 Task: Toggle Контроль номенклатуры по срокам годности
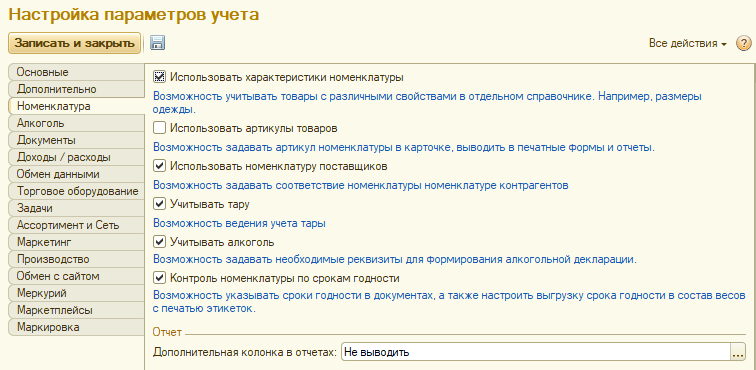pos(159,278)
